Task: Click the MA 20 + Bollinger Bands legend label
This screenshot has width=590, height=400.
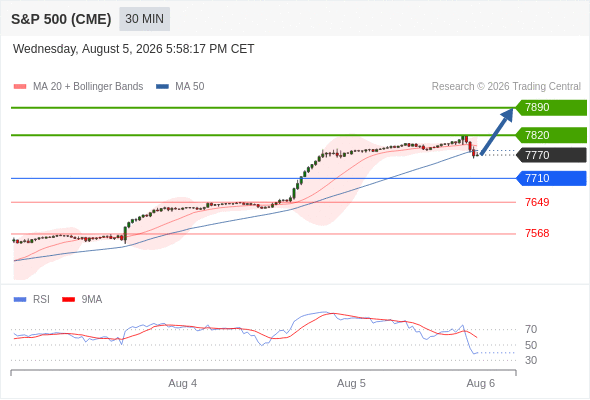Action: 88,87
